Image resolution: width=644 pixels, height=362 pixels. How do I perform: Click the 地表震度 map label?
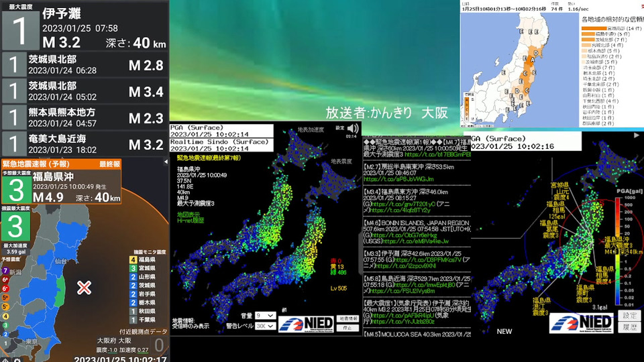click(x=341, y=162)
